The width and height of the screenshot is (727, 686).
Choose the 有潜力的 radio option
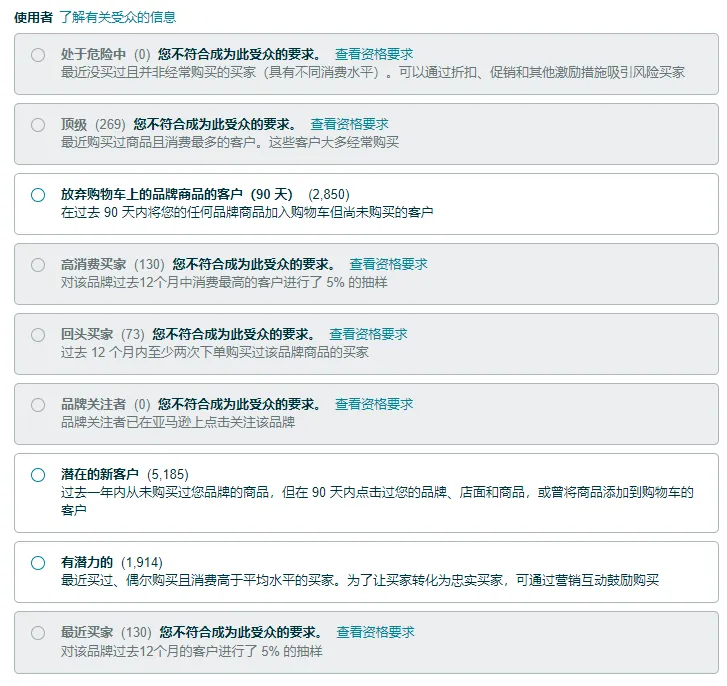click(x=38, y=563)
